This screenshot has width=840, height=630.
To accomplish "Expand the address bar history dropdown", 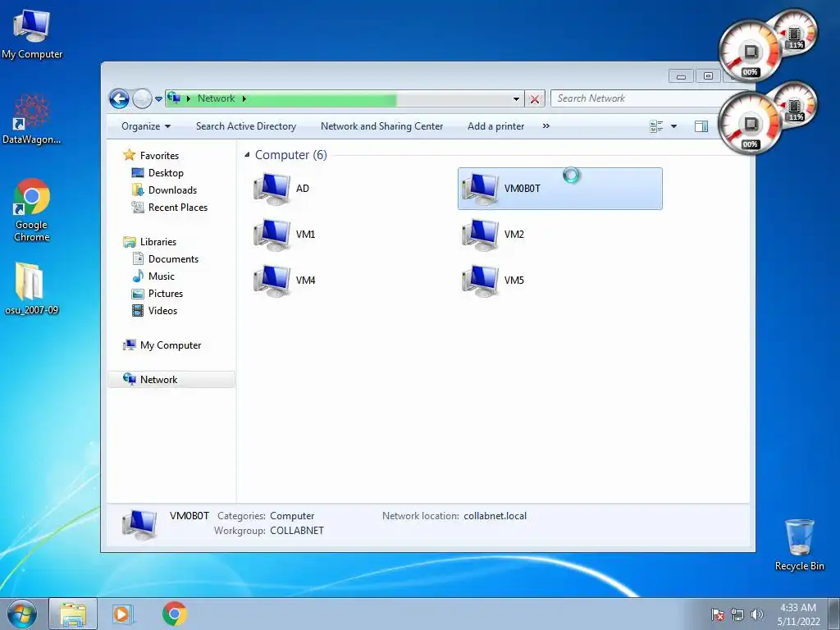I will coord(516,99).
